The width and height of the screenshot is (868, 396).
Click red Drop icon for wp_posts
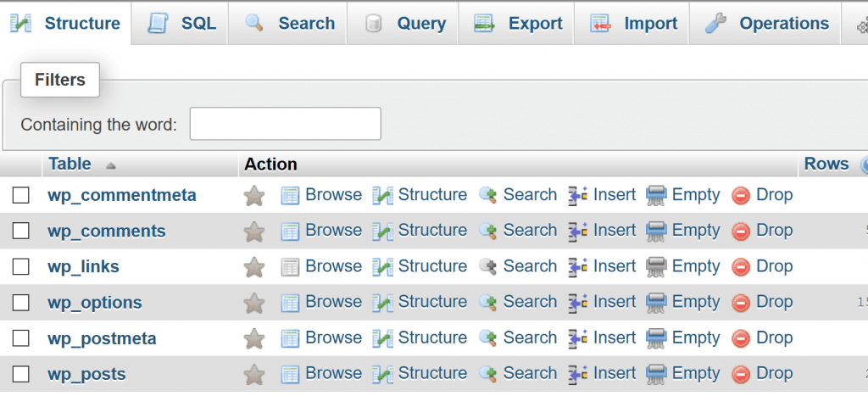coord(741,375)
